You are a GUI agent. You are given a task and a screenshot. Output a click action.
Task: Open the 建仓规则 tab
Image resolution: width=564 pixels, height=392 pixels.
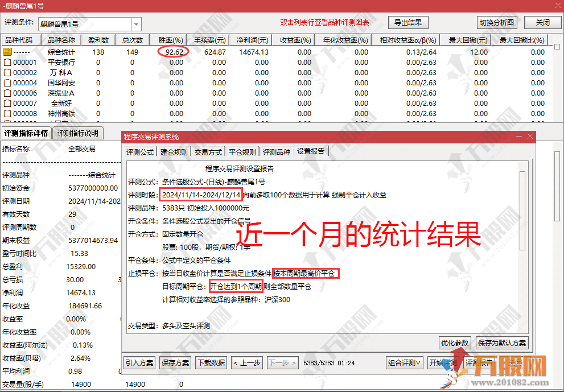click(x=174, y=152)
